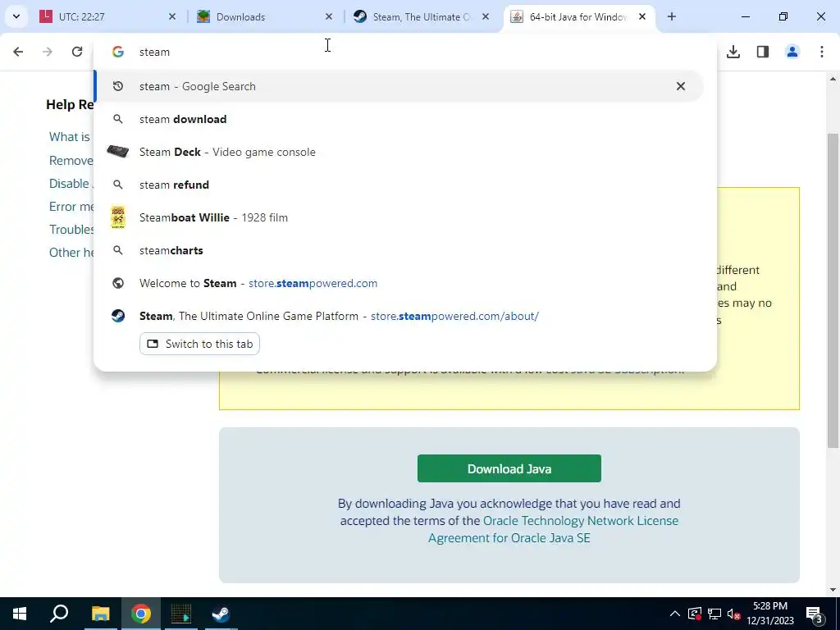Click the page vertical scrollbar thumb
This screenshot has height=630, width=840.
tap(833, 290)
